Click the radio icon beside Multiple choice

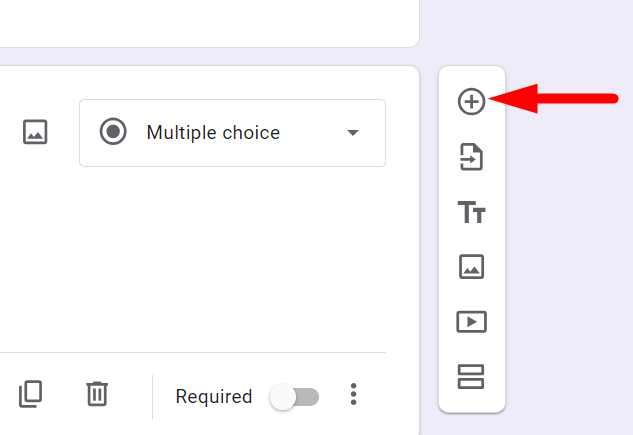pos(113,132)
